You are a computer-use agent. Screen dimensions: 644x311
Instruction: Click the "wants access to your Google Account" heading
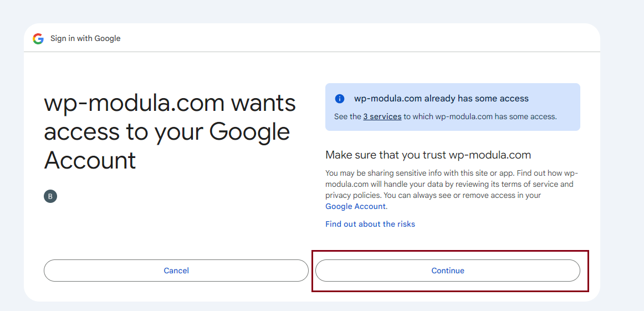[170, 132]
